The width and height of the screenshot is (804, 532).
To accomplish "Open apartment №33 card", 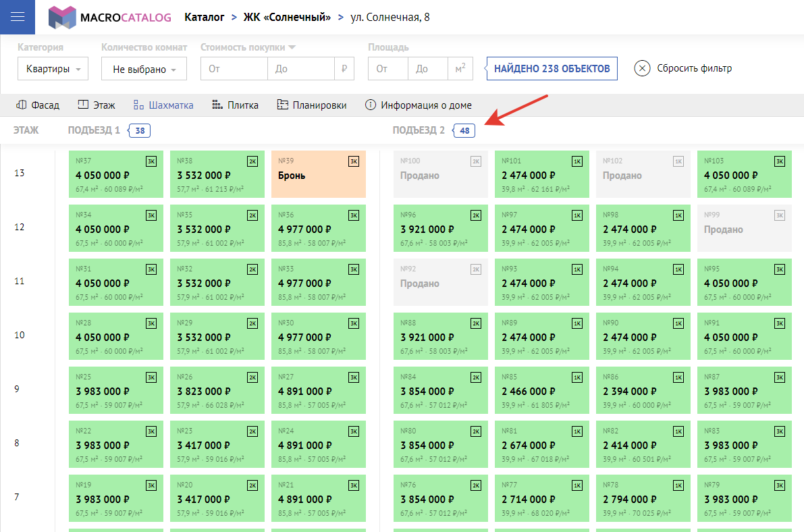I will pos(319,282).
